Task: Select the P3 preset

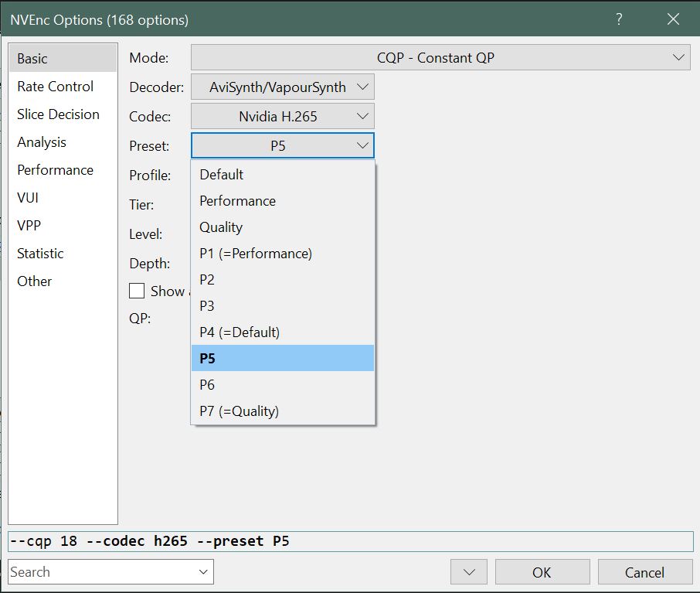Action: click(283, 305)
